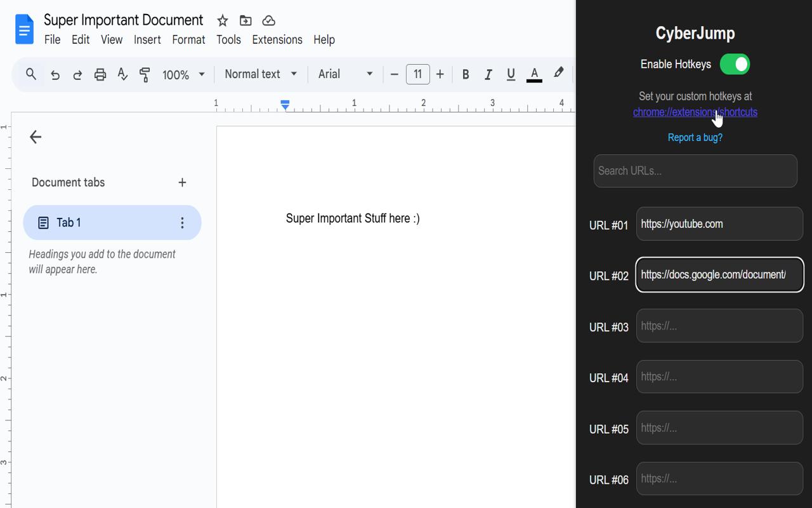
Task: Open the highlight color pen tool
Action: pos(558,74)
